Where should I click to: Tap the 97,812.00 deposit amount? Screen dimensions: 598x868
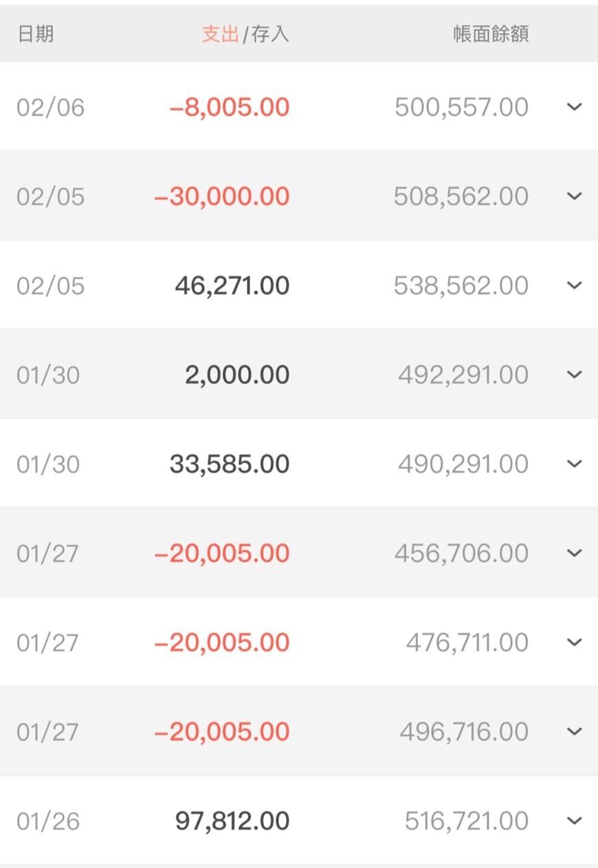(x=232, y=821)
